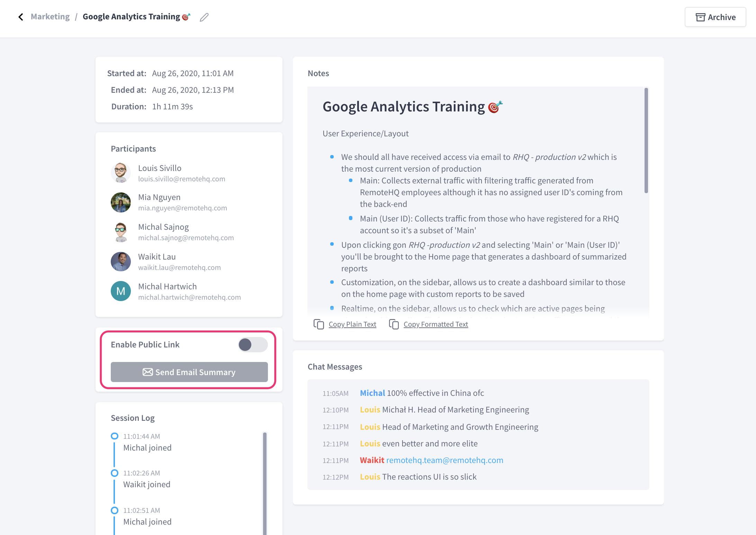
Task: Click chat message 'even better and more elite'
Action: click(430, 444)
